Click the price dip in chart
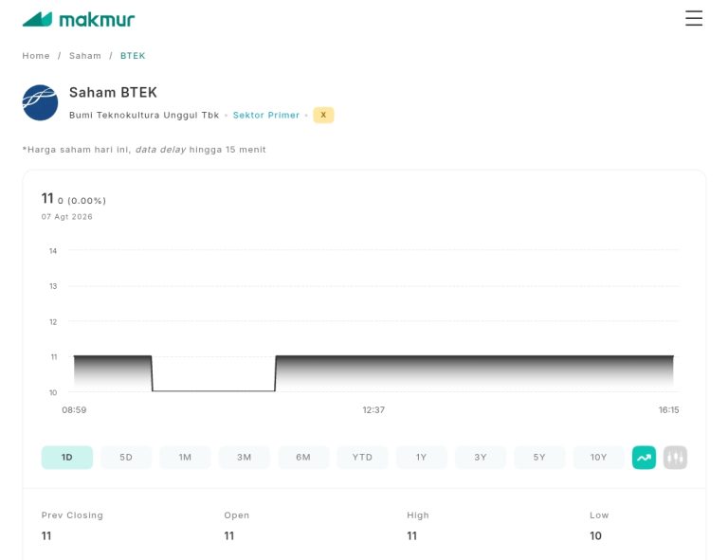 tap(213, 390)
